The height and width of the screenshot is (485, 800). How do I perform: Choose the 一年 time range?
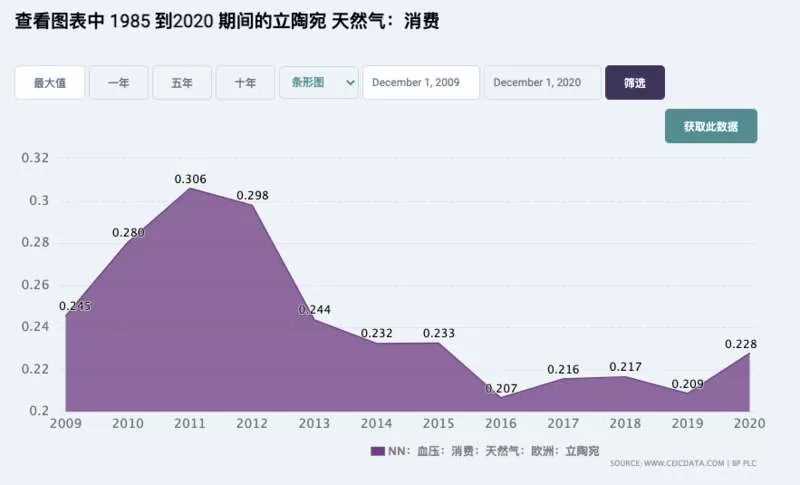point(118,83)
